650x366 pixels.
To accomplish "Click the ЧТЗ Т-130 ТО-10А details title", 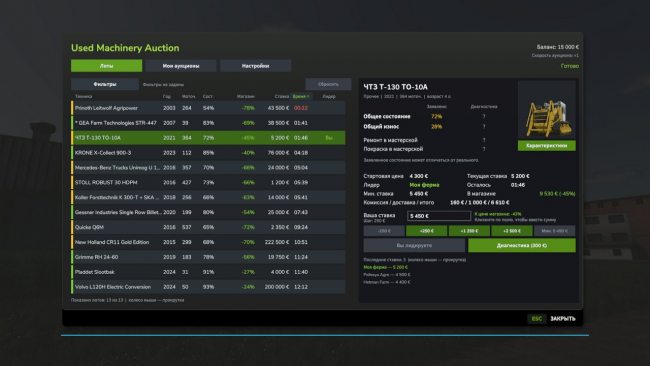I will [395, 87].
